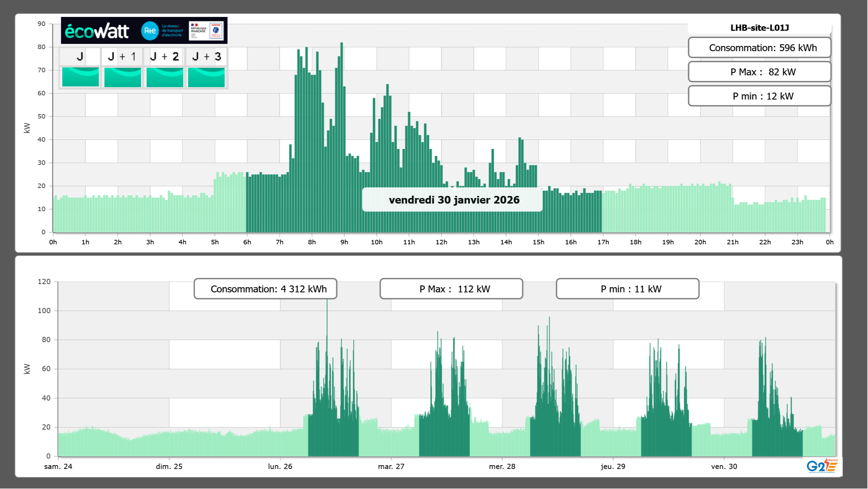Click the green J + 3 signal icon

pos(206,77)
